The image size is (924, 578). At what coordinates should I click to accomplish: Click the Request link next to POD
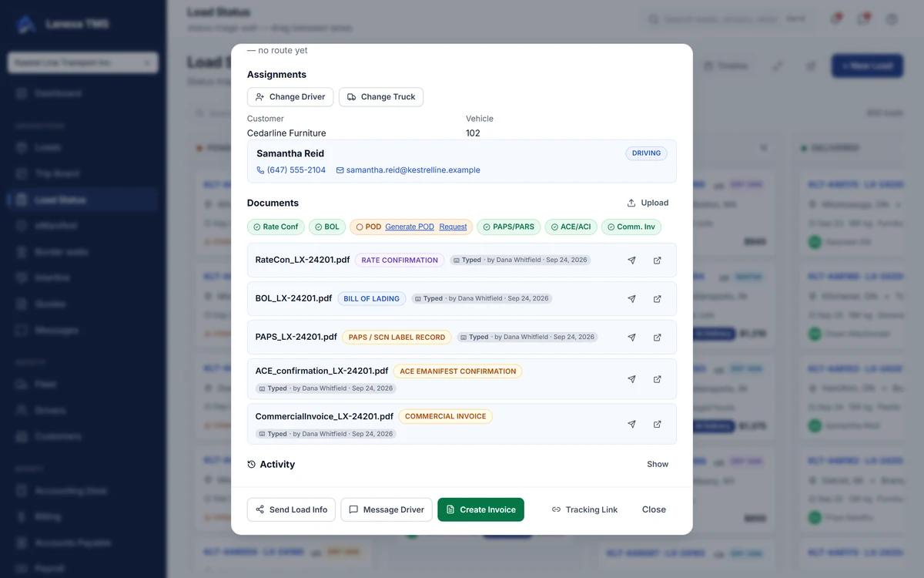click(453, 227)
